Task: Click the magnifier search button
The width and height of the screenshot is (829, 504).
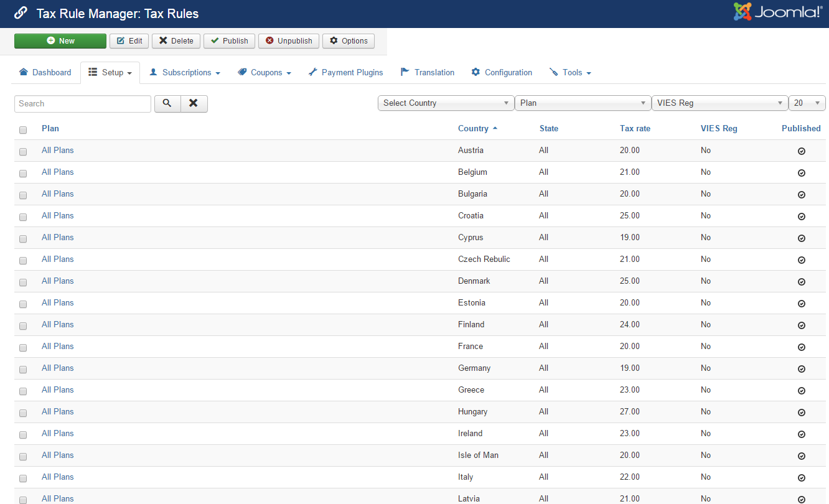Action: click(x=167, y=104)
